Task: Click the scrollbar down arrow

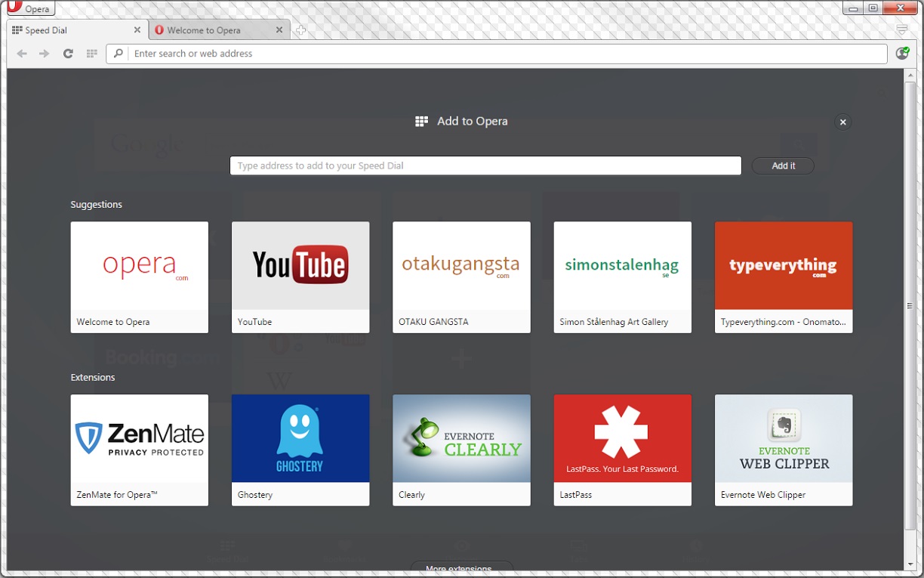Action: click(910, 564)
